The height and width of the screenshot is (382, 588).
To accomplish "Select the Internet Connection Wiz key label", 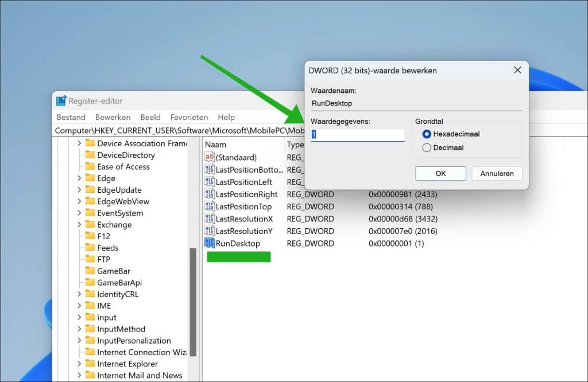I will coord(142,352).
